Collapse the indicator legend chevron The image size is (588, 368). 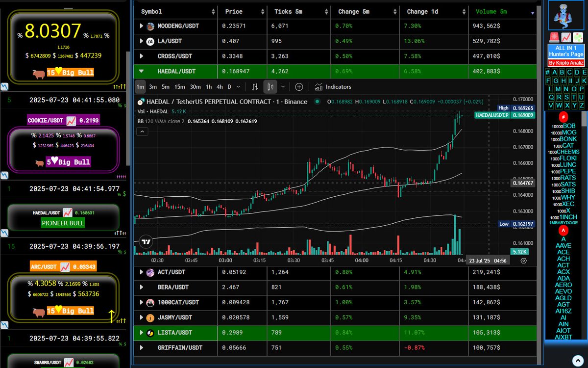pos(142,131)
